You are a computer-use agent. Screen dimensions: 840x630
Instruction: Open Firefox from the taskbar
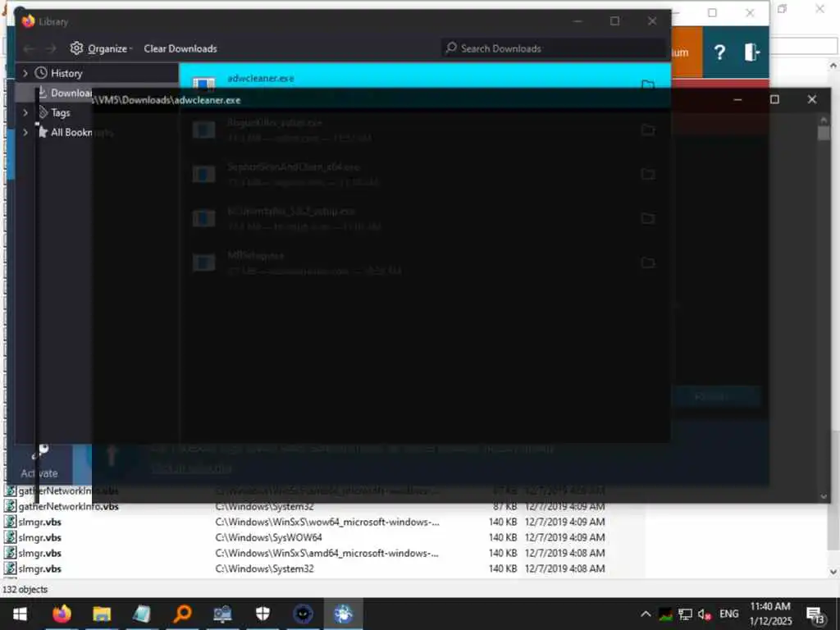pos(62,614)
